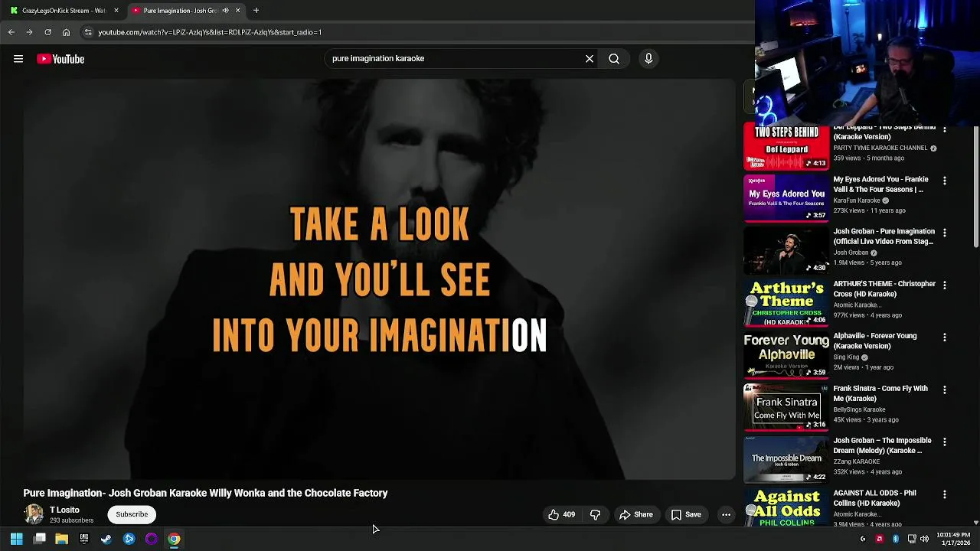Open browser home page icon

[x=66, y=32]
